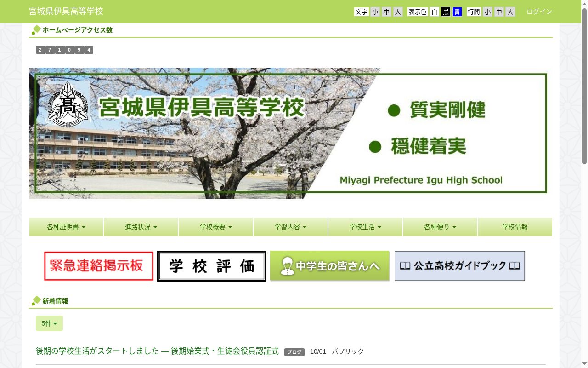Open the 緊急連絡掲示板 banner
This screenshot has width=588, height=368.
(99, 266)
